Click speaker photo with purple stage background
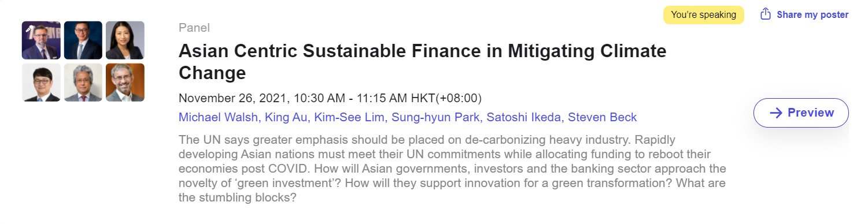 [41, 40]
